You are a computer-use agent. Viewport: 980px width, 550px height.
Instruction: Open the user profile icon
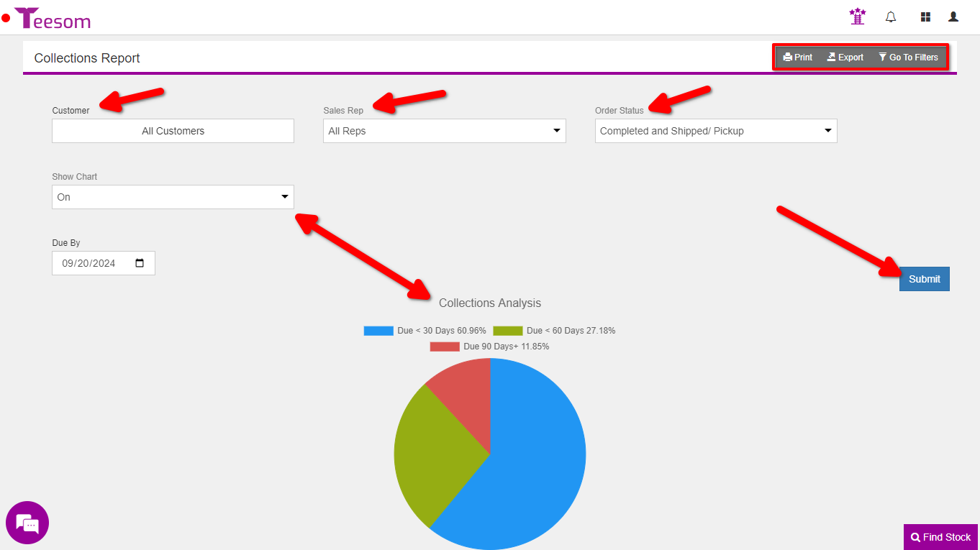click(x=953, y=17)
